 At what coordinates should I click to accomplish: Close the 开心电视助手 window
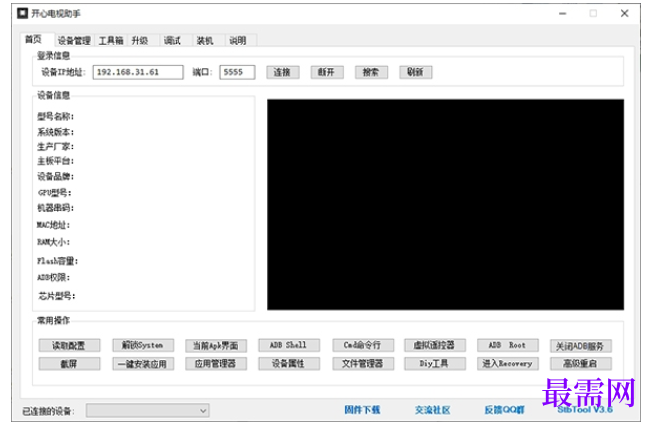pos(624,14)
